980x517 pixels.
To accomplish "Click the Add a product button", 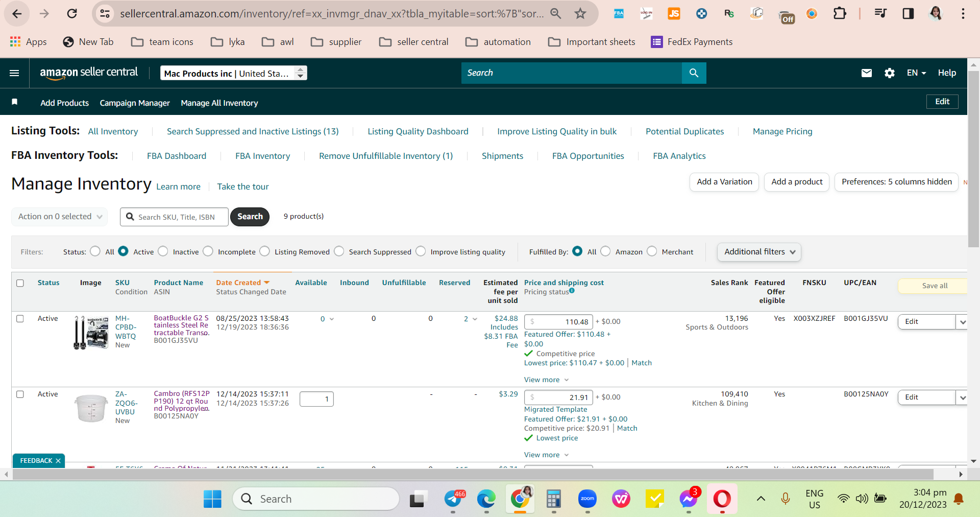I will (x=797, y=182).
